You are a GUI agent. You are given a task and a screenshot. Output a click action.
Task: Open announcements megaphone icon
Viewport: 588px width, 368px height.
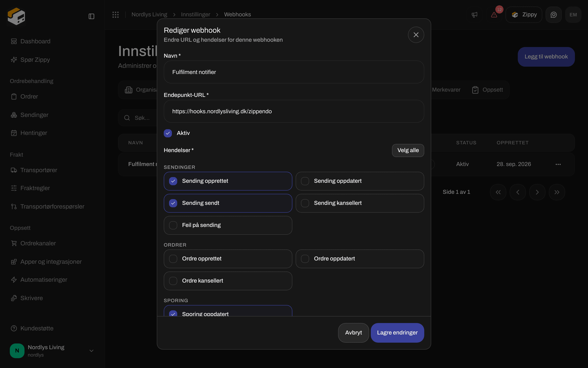click(474, 15)
